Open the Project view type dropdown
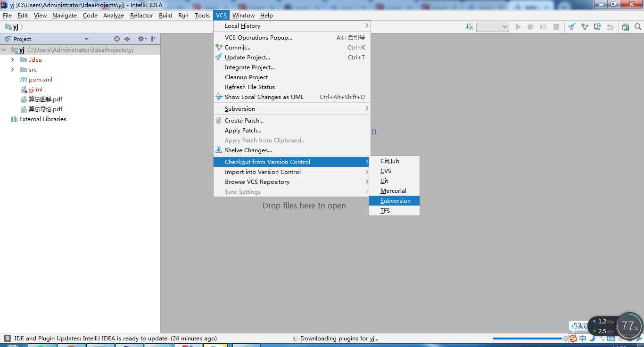The width and height of the screenshot is (644, 347). tap(86, 39)
